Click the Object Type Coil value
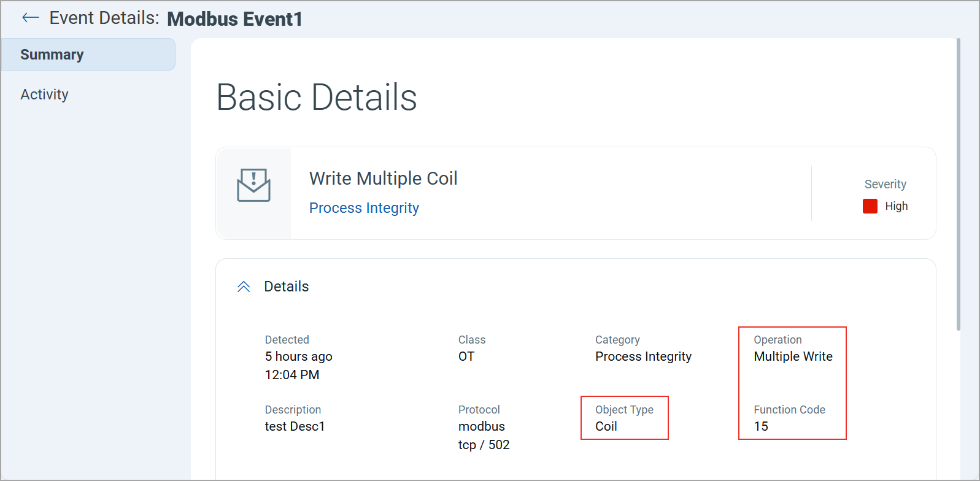Screen dimensions: 980x481 [x=606, y=426]
